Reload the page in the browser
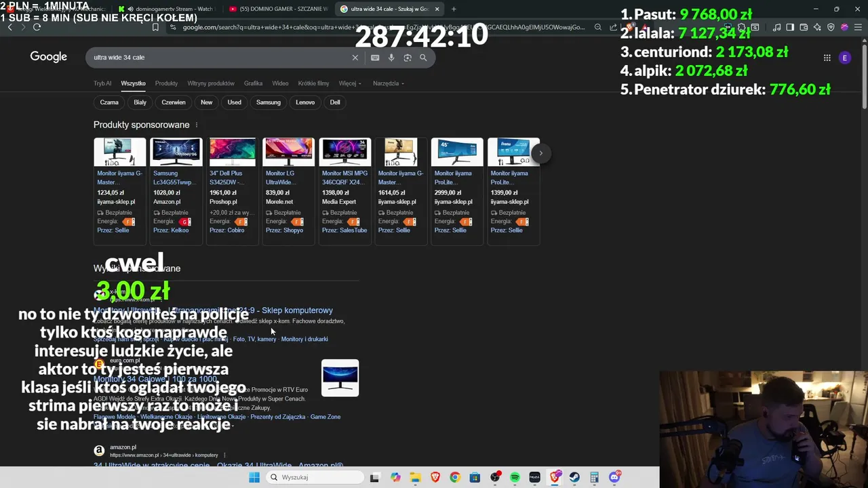This screenshot has height=488, width=868. click(x=37, y=27)
